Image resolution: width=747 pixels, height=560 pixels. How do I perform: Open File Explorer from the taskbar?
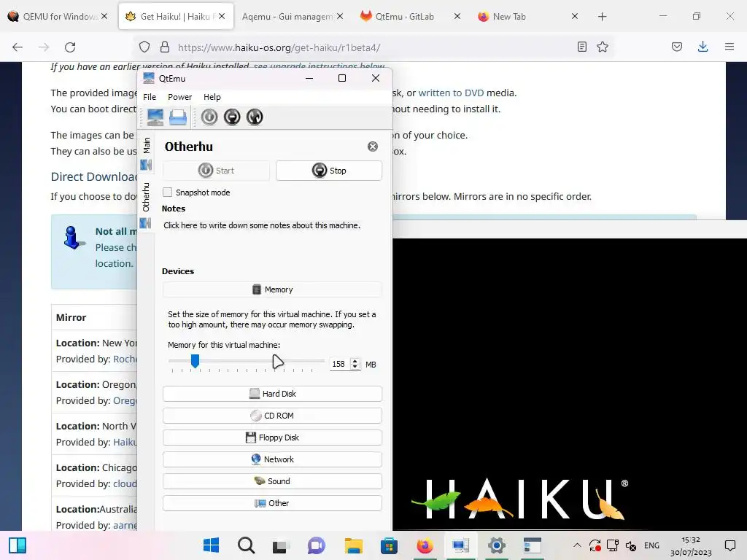[354, 545]
